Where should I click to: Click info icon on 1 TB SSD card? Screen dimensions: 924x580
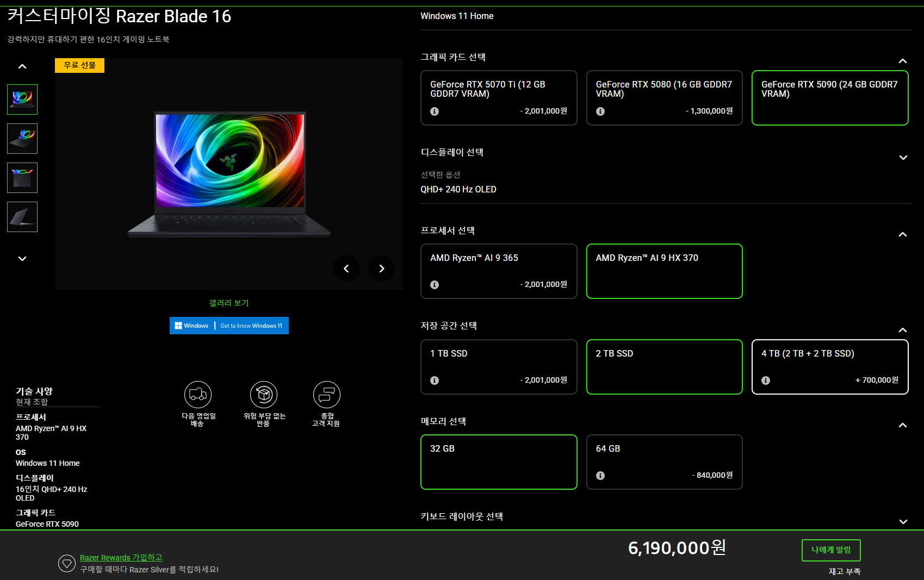pyautogui.click(x=435, y=381)
